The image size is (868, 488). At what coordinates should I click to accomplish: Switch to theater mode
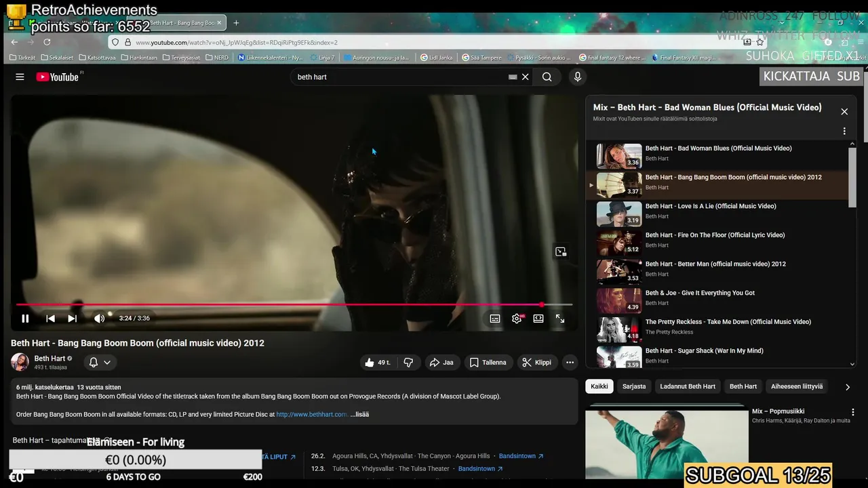(538, 319)
